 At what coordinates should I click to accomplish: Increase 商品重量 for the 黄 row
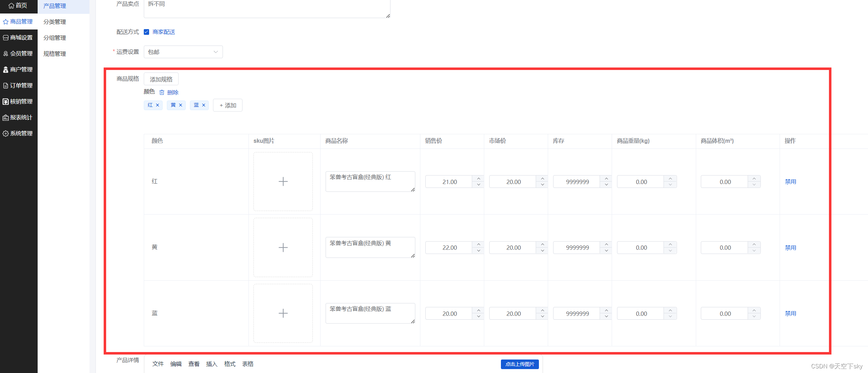point(670,244)
